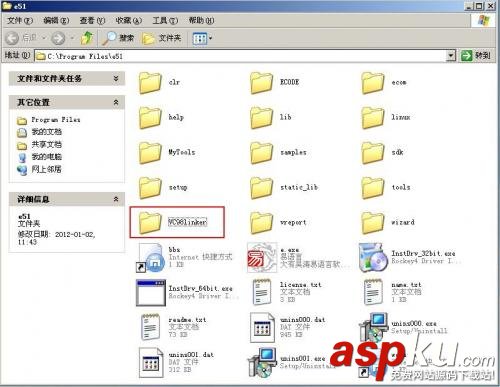500x387 pixels.
Task: Select the MyTools folder
Action: [x=150, y=153]
